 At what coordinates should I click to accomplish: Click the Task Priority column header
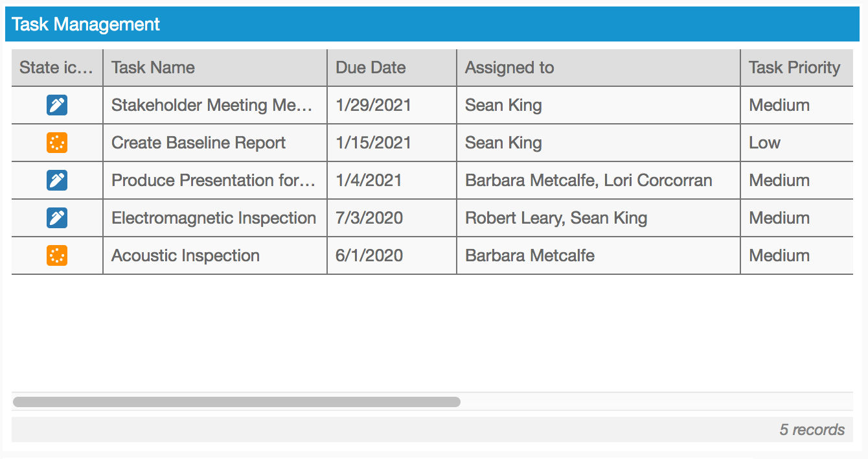click(794, 67)
